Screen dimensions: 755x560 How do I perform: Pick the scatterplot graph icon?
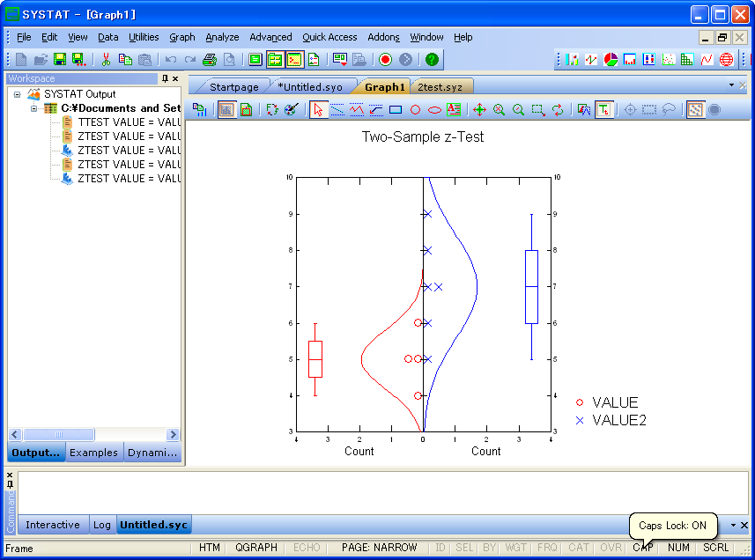point(669,60)
